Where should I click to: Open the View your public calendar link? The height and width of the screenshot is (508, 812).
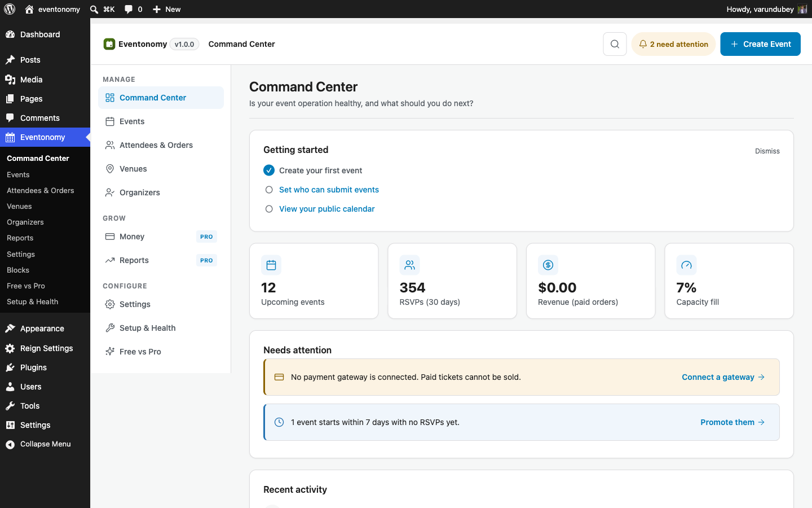point(326,209)
